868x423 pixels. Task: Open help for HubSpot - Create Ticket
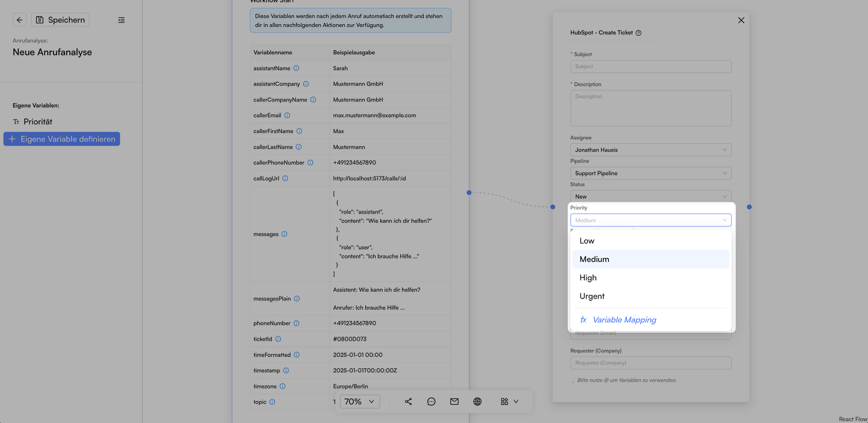click(638, 33)
